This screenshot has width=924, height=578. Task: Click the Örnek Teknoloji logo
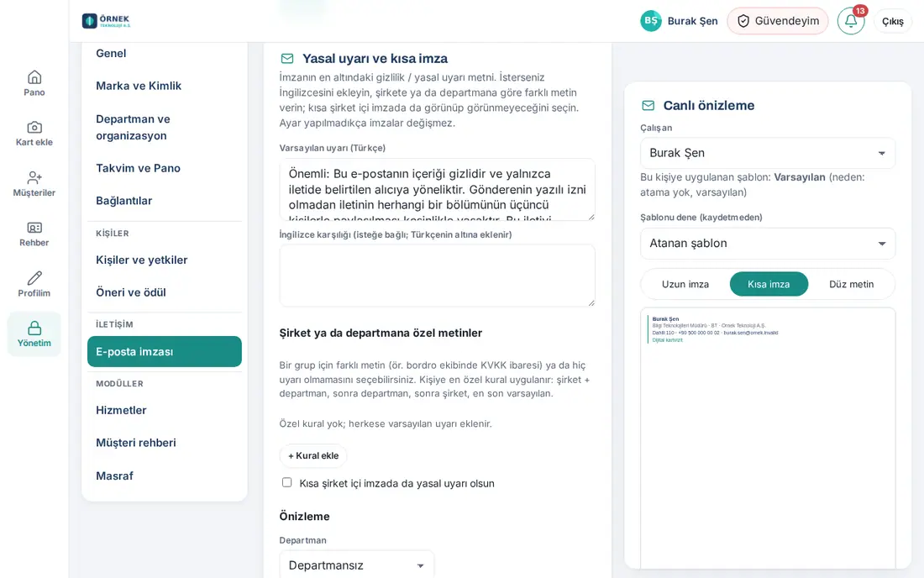pyautogui.click(x=106, y=21)
